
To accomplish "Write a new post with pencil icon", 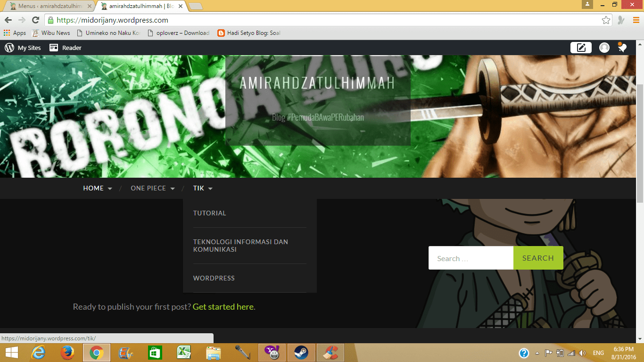I will (581, 48).
